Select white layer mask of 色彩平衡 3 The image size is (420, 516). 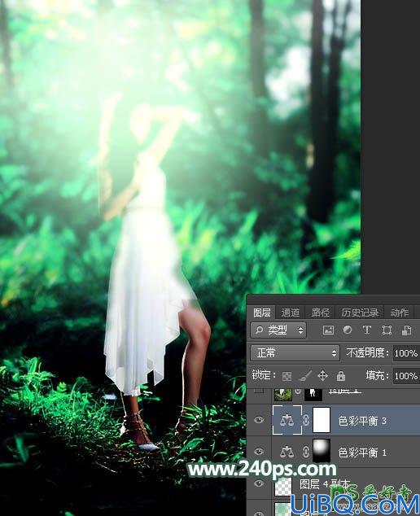pos(322,420)
